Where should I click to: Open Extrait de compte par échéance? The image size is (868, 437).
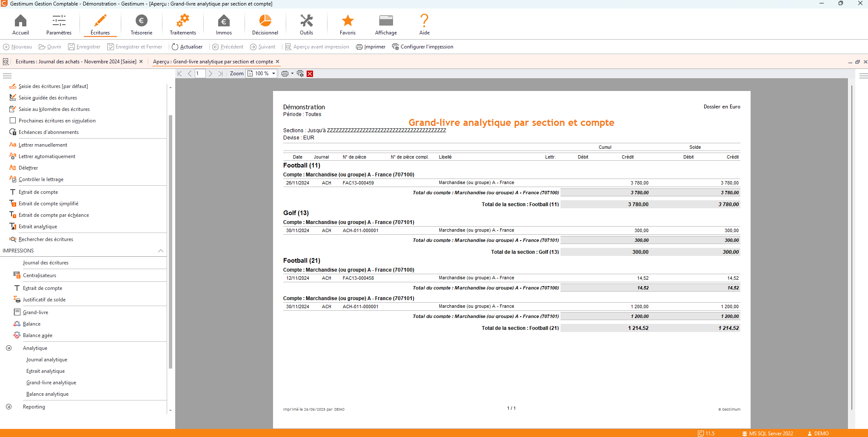pyautogui.click(x=54, y=215)
